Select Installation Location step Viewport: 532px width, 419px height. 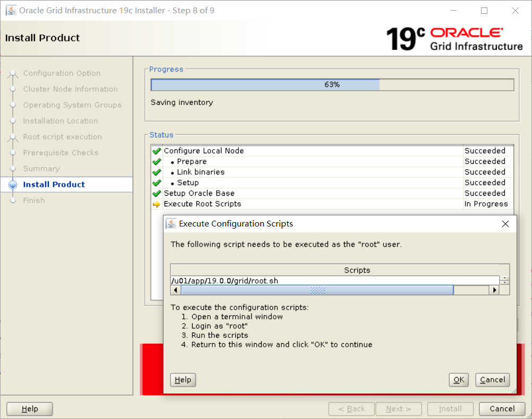click(61, 121)
